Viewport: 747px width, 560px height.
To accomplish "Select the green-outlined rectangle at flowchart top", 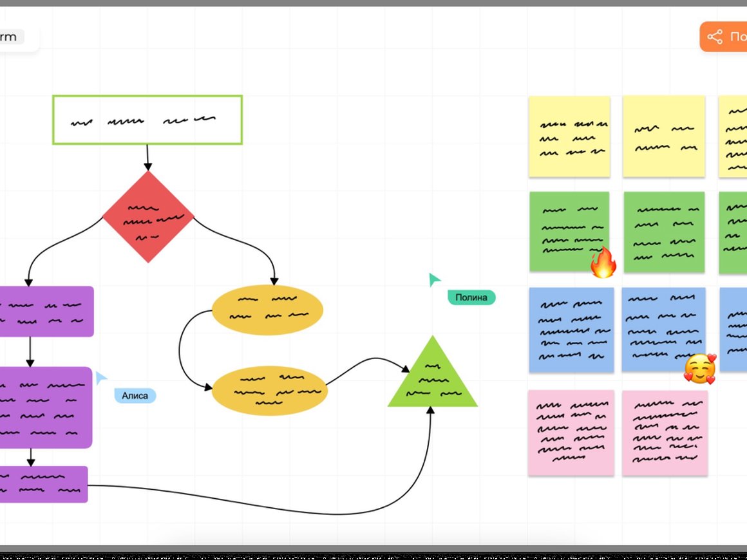I will tap(147, 120).
